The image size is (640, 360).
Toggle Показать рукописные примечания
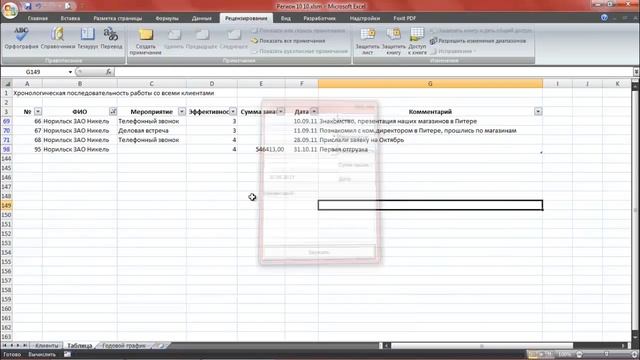pos(300,51)
